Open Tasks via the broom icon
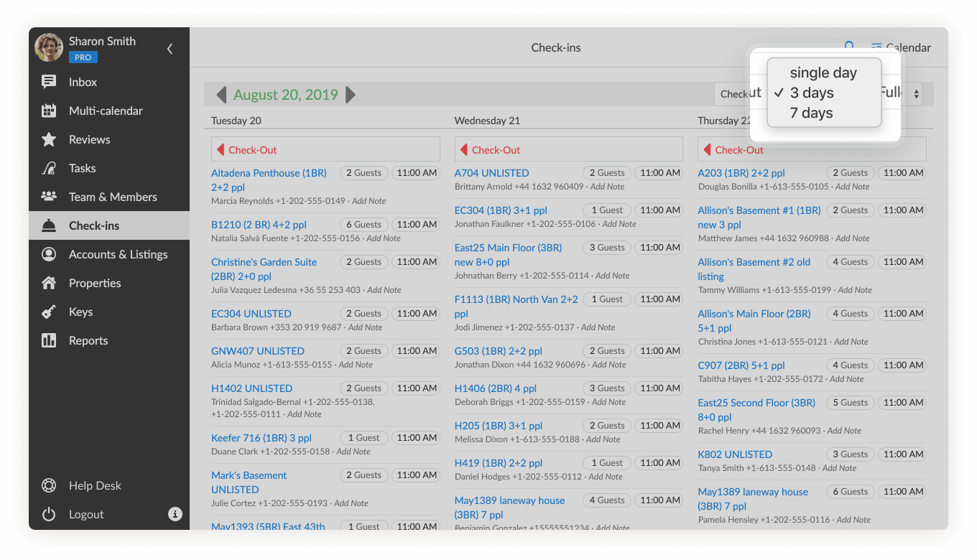 click(x=49, y=168)
